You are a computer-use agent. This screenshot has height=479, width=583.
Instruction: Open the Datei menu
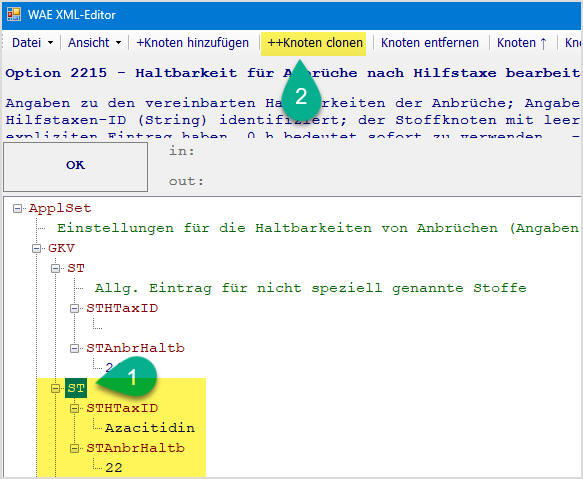coord(32,43)
